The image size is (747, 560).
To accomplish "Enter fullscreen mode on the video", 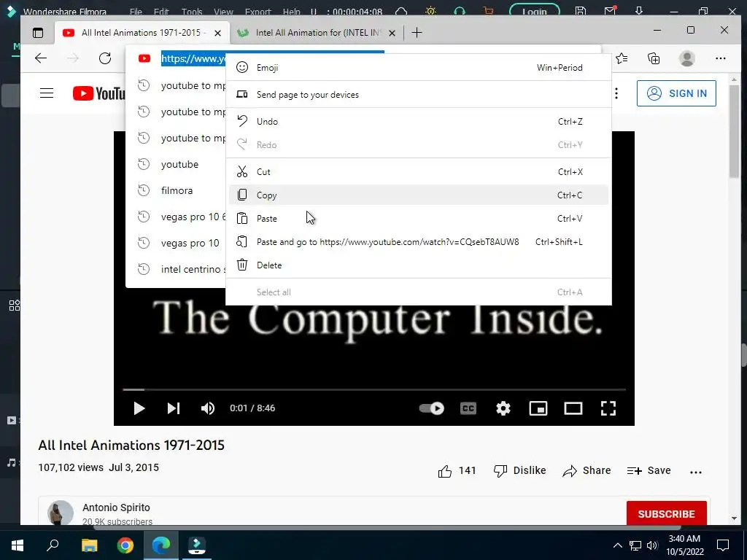I will [608, 408].
